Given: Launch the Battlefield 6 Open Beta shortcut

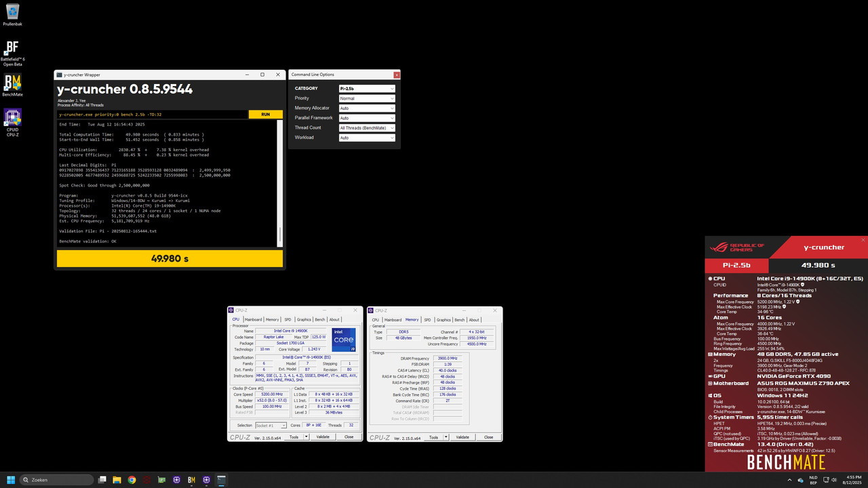Looking at the screenshot, I should [12, 52].
